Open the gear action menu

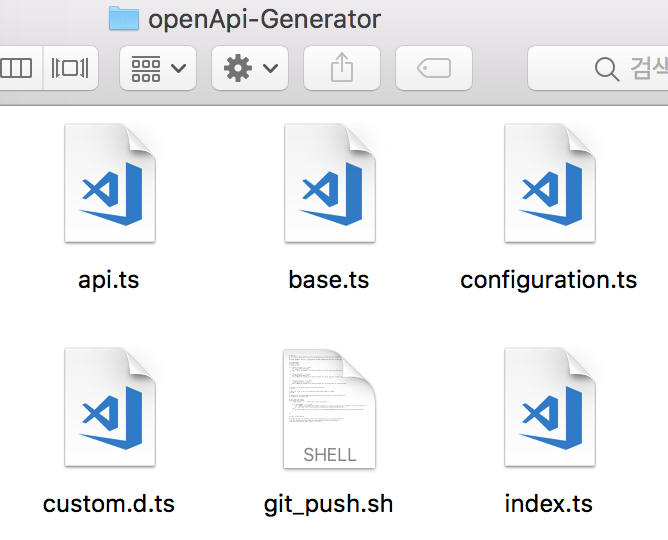click(x=250, y=68)
